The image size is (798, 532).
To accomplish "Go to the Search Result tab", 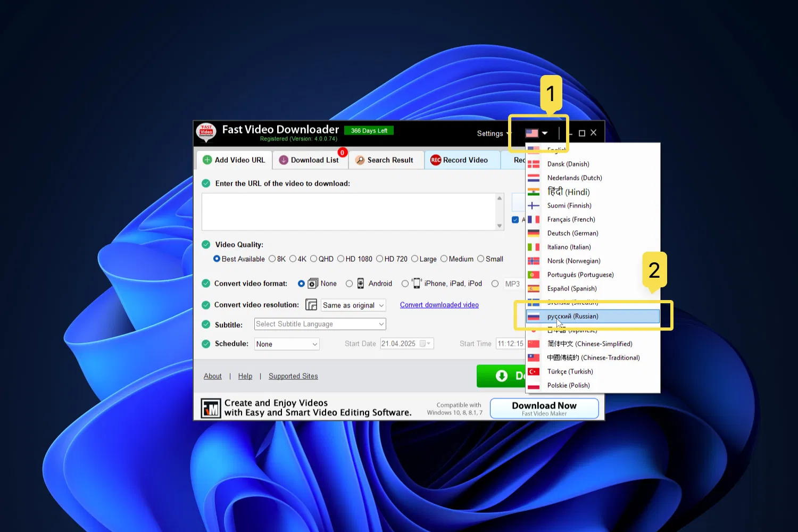I will point(386,160).
